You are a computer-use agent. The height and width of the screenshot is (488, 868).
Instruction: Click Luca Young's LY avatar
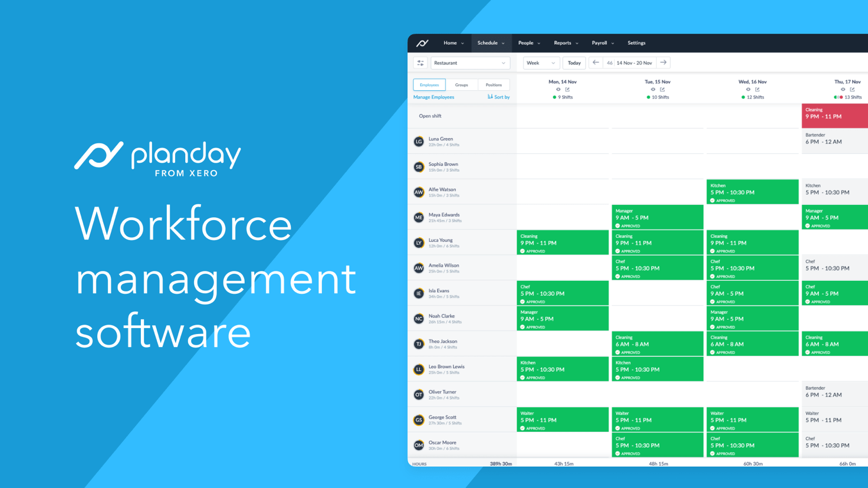(x=419, y=243)
